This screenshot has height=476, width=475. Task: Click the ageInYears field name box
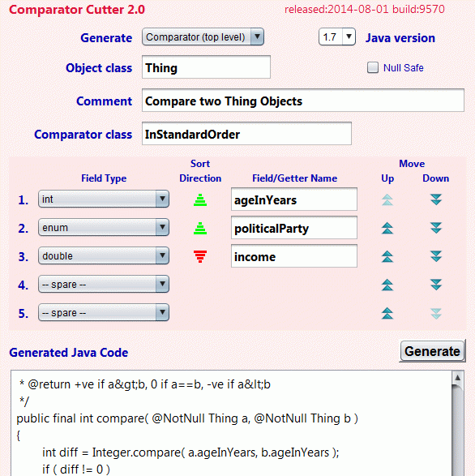coord(293,199)
